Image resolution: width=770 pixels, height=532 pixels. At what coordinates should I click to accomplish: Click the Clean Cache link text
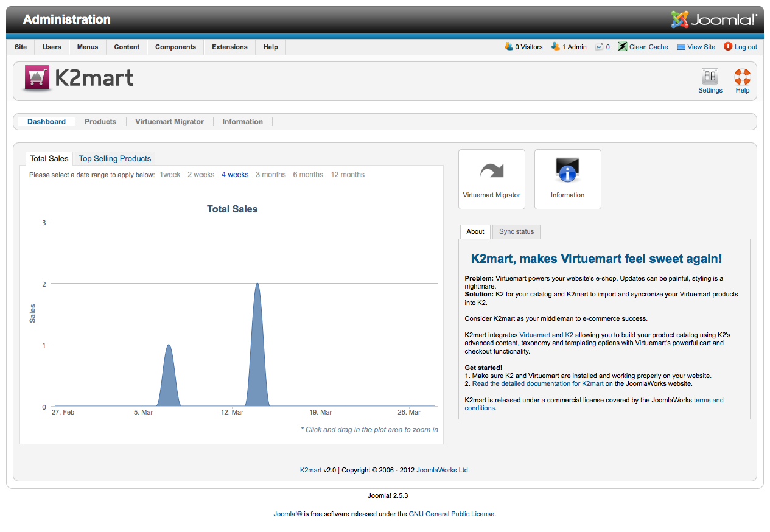click(x=649, y=47)
